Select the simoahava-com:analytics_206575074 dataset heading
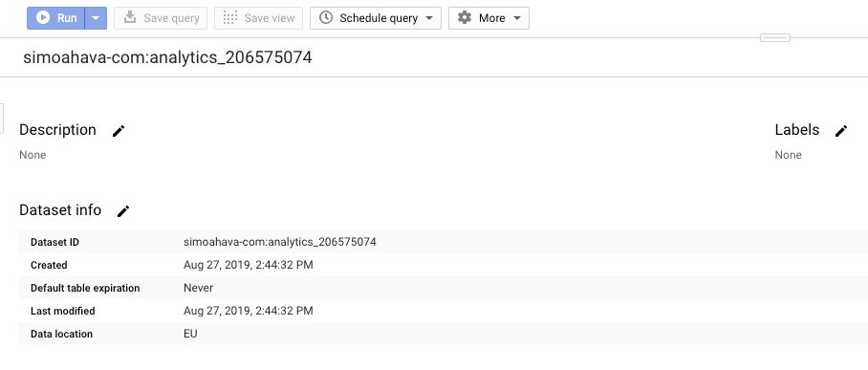868x370 pixels. coord(167,57)
